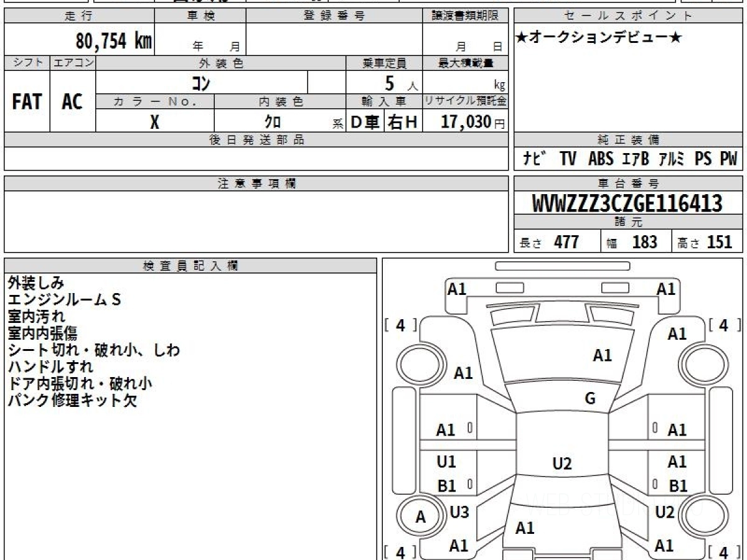Image resolution: width=747 pixels, height=560 pixels.
Task: Select color number X value
Action: (155, 122)
